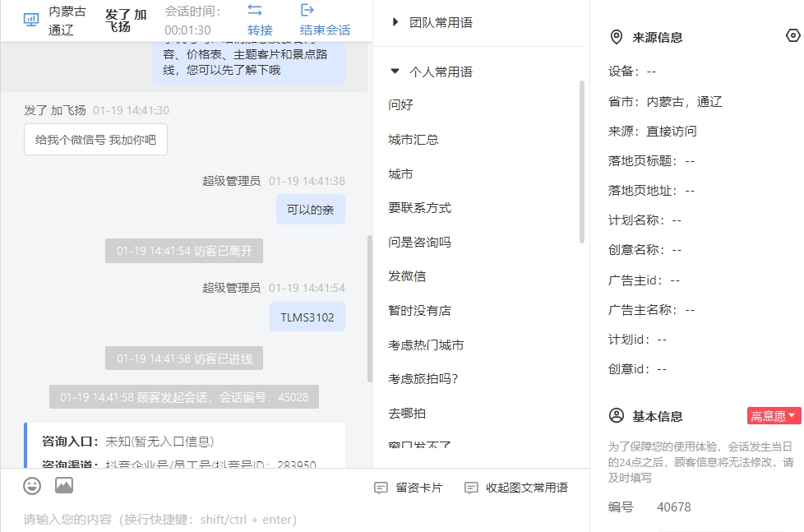Viewport: 804px width, 532px height.
Task: Click the notice with 会话编号 45028
Action: pyautogui.click(x=184, y=397)
